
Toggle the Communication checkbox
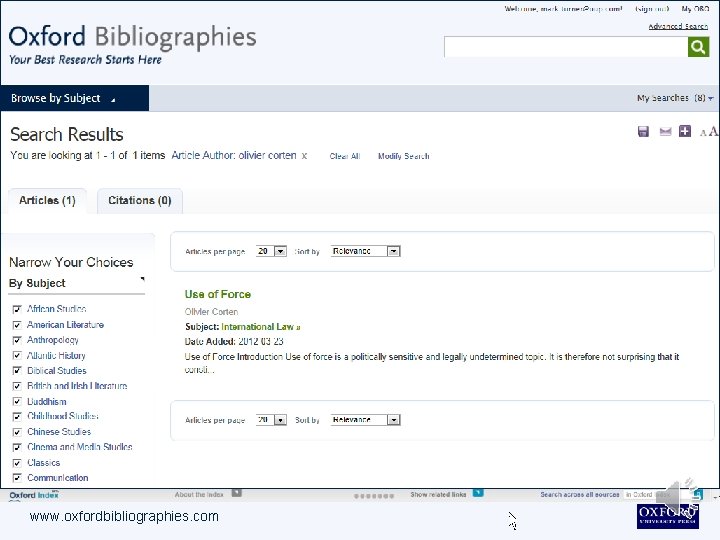click(x=17, y=478)
